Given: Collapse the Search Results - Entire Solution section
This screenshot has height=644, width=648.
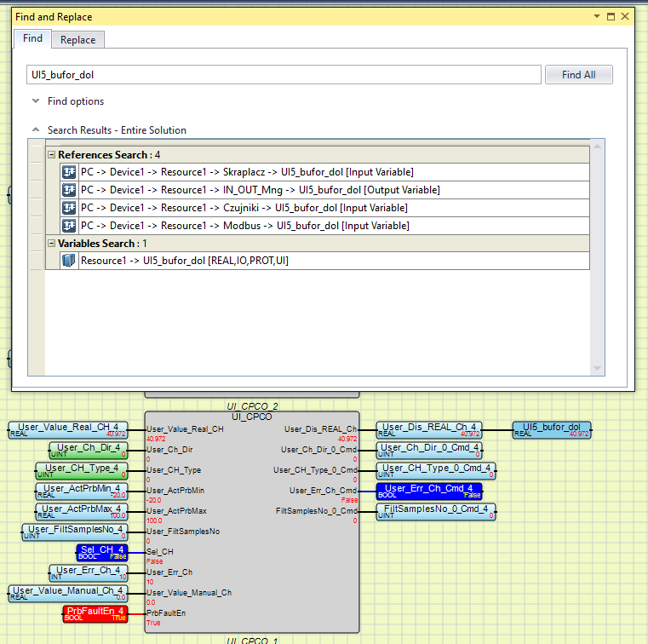Looking at the screenshot, I should (x=36, y=129).
